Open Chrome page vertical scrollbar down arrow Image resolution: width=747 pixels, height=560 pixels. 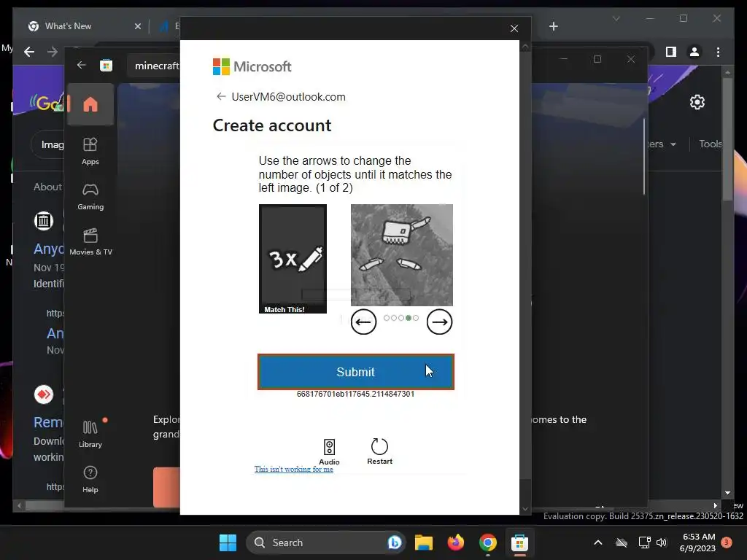[x=727, y=493]
